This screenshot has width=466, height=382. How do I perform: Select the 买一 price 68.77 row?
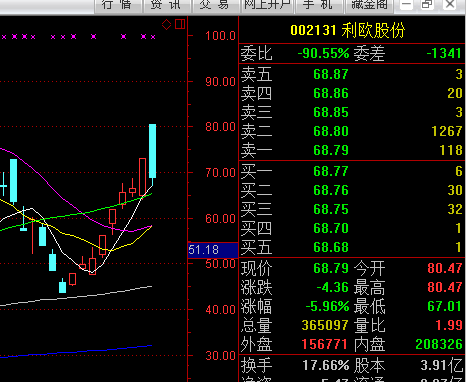click(352, 171)
